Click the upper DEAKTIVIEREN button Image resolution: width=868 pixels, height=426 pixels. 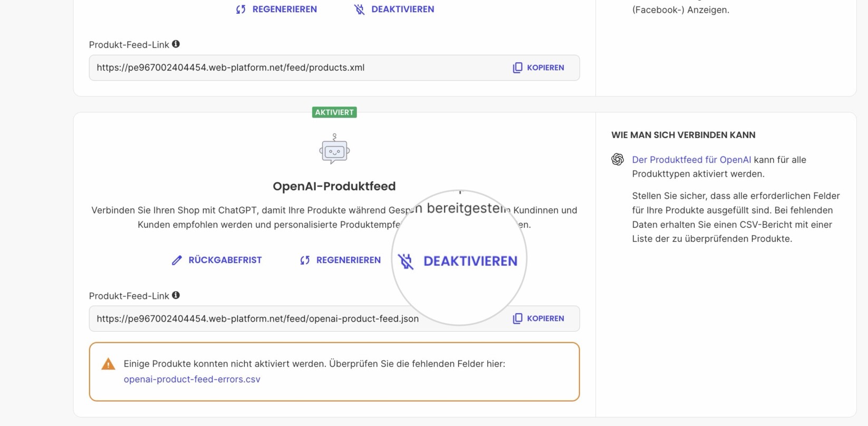[x=394, y=9]
